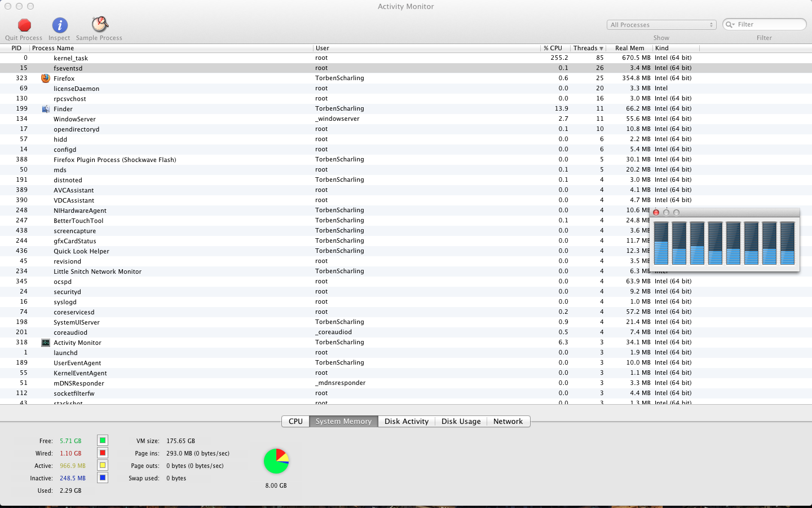Select the coreservicesd process row
Viewport: 812px width, 508px height.
point(406,312)
